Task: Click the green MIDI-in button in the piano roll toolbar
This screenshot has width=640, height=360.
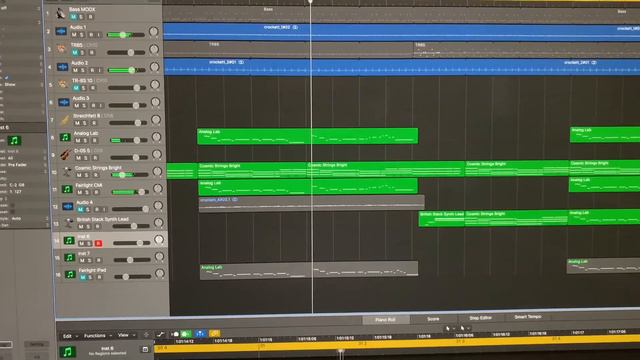Action: [x=186, y=334]
